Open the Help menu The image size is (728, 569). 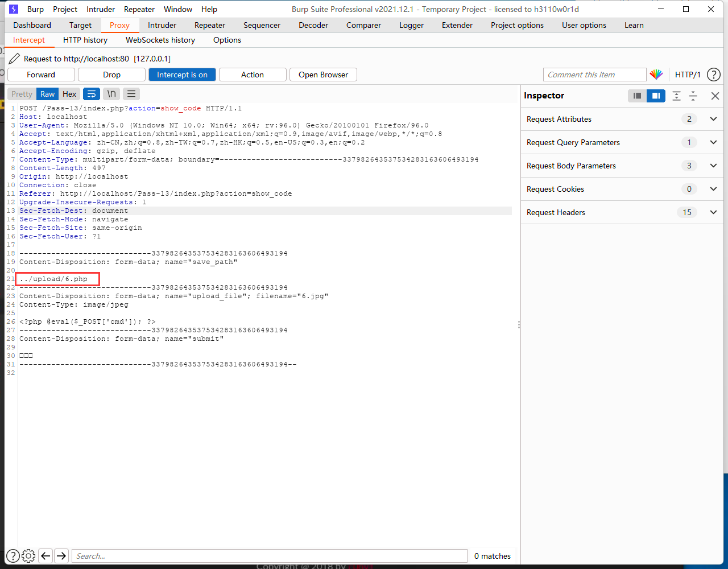tap(209, 9)
